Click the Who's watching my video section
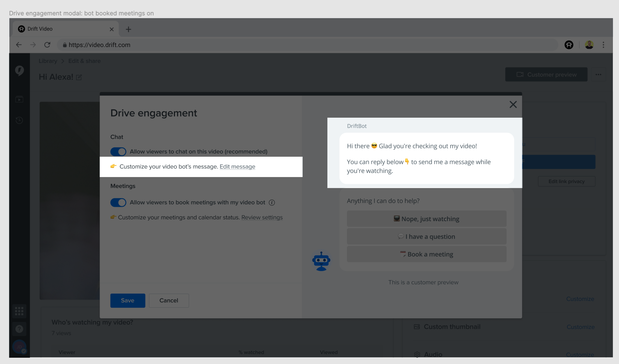The image size is (619, 364). click(x=92, y=322)
